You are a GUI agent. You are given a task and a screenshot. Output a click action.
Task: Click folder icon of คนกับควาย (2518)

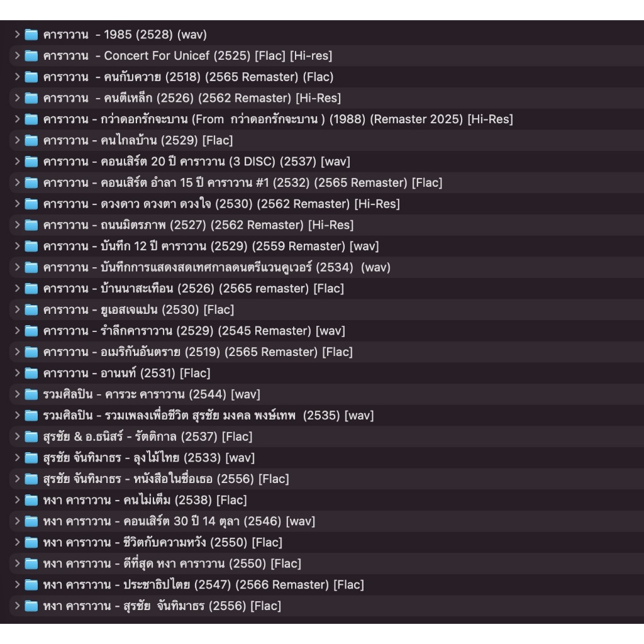pyautogui.click(x=31, y=77)
